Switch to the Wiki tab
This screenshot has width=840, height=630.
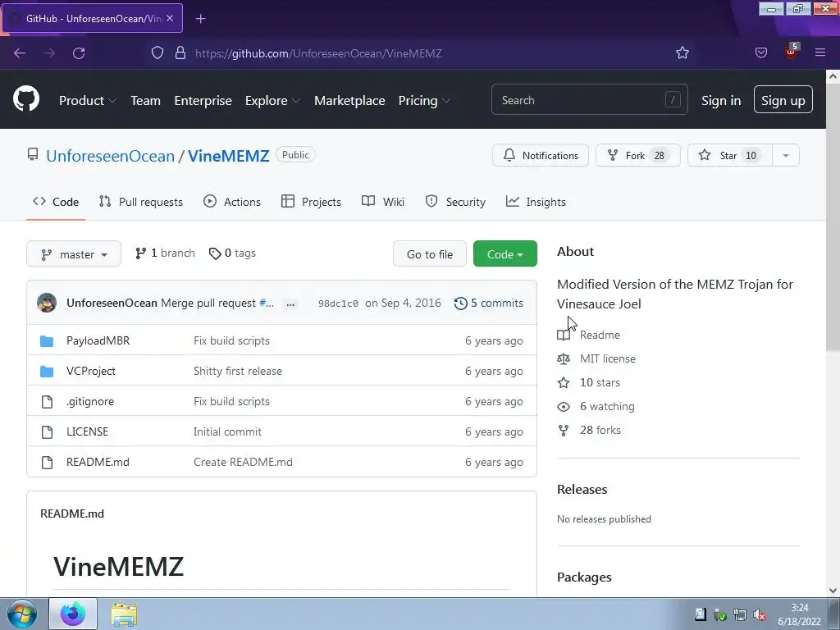(383, 202)
